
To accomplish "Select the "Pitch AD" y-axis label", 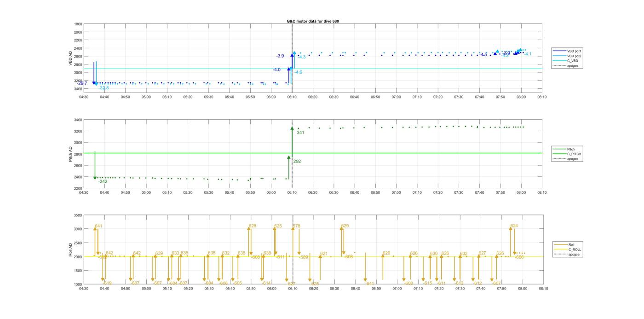I will tap(71, 154).
